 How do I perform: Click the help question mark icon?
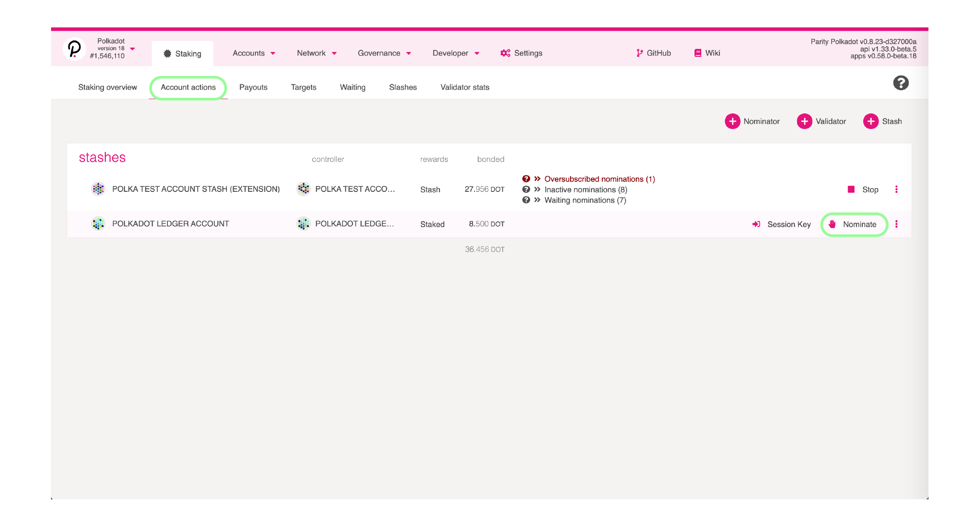click(x=901, y=83)
